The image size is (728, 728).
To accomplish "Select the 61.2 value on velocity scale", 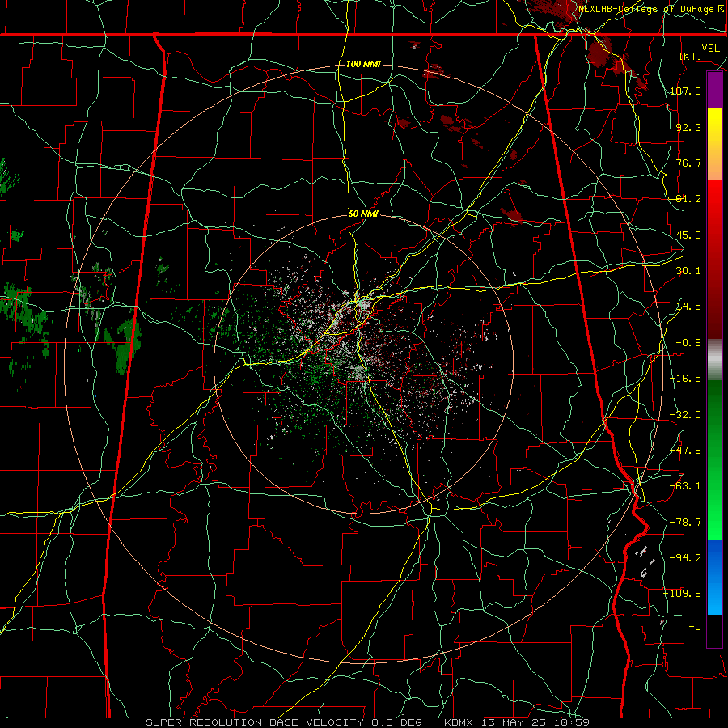I will [688, 199].
